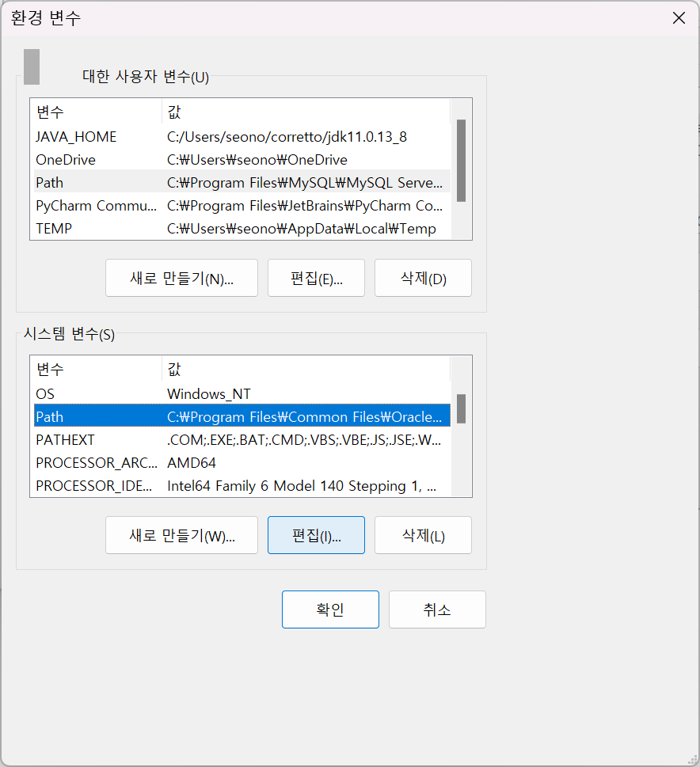
Task: Click the Windows_NT value
Action: (208, 393)
